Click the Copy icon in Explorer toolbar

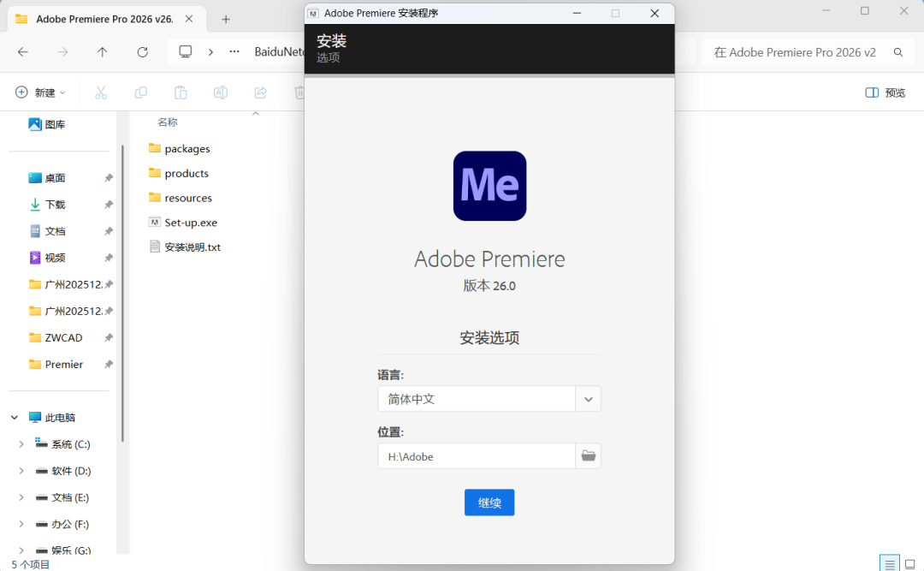pyautogui.click(x=141, y=92)
